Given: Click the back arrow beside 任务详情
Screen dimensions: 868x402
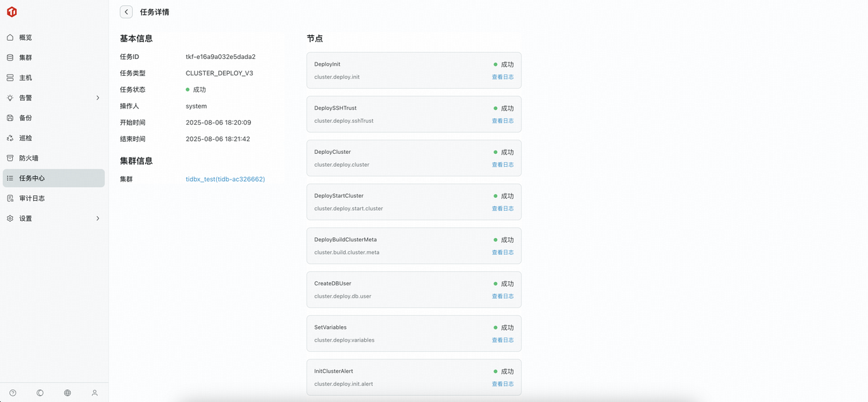Looking at the screenshot, I should tap(126, 12).
